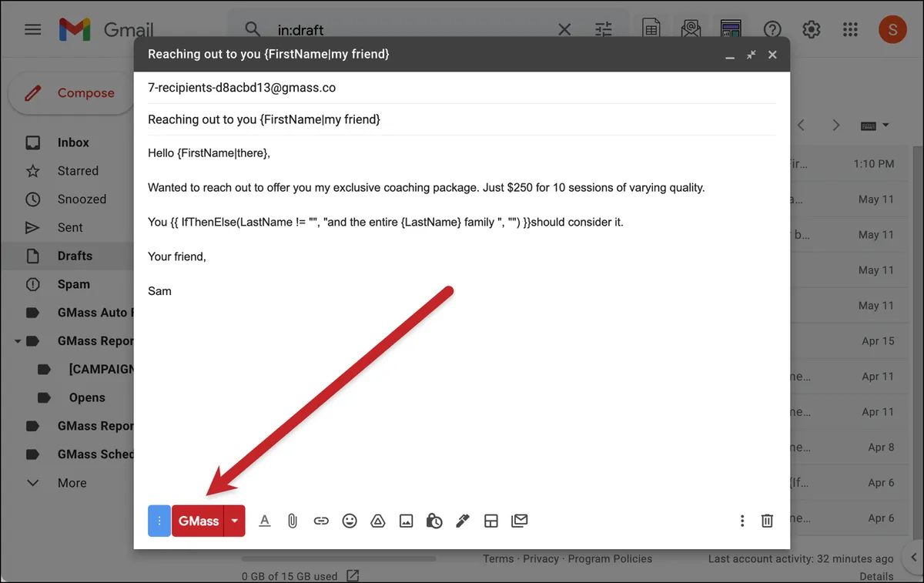Click the search magnifier icon

pos(253,30)
